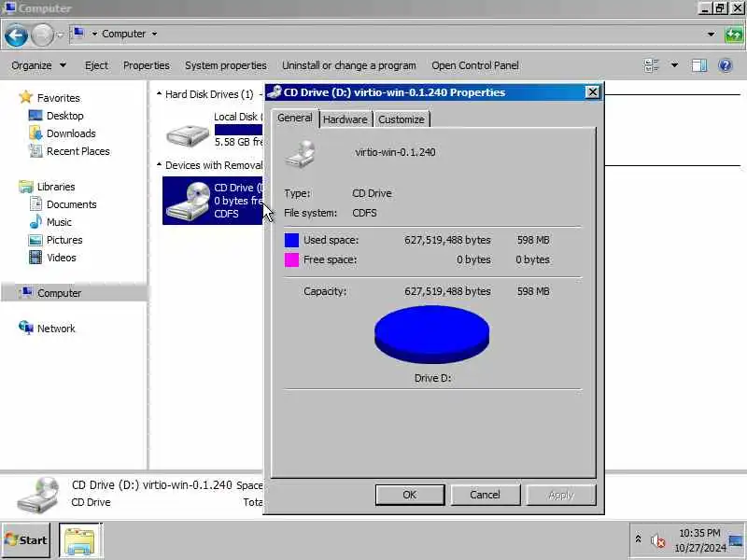The height and width of the screenshot is (560, 747).
Task: Click the taskbar clock 10:35 PM
Action: [x=699, y=533]
